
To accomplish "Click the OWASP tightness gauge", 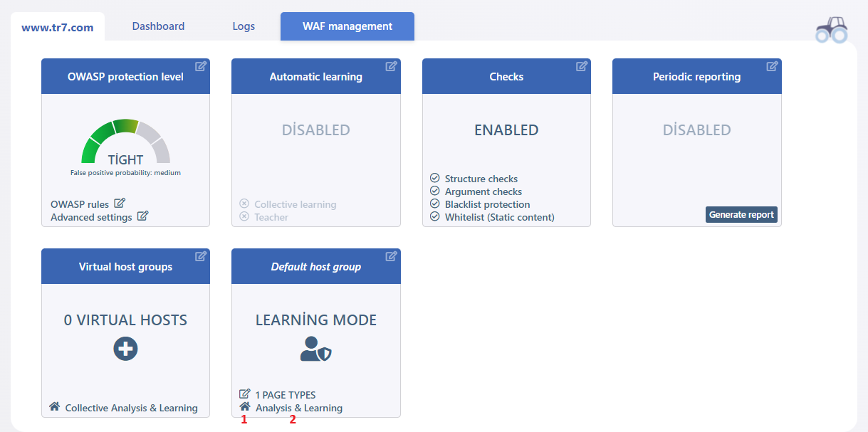I will pos(125,142).
